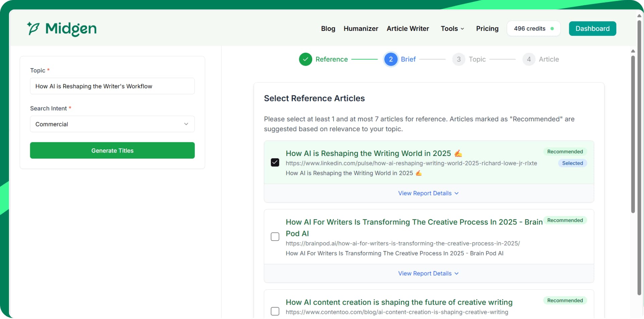The height and width of the screenshot is (319, 644).
Task: Uncheck the Reshaping the Writing World article checkbox
Action: point(275,163)
